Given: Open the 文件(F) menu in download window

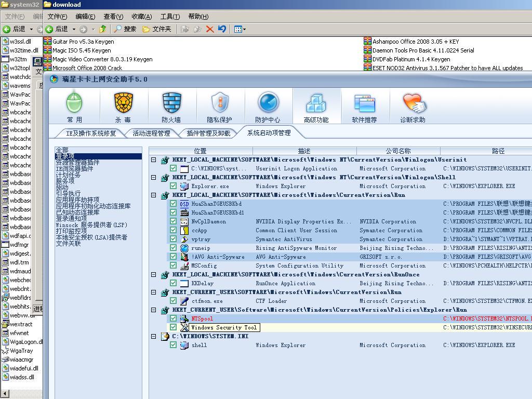Looking at the screenshot, I should [x=57, y=16].
